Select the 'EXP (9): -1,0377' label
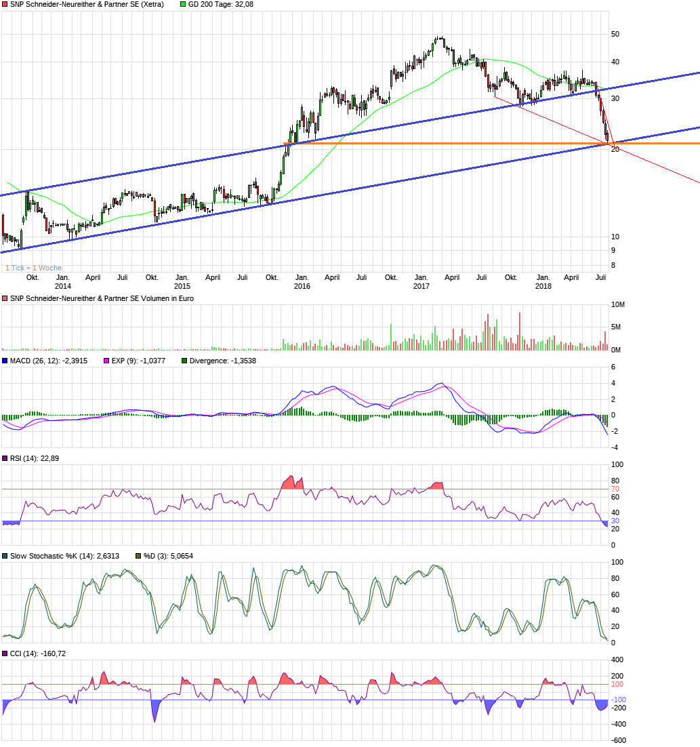 [x=138, y=361]
